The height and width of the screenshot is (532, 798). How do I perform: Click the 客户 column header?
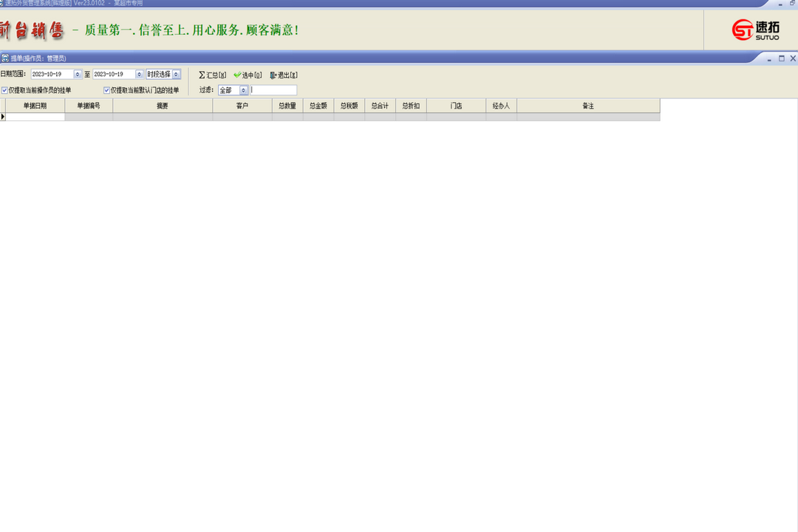pyautogui.click(x=242, y=106)
